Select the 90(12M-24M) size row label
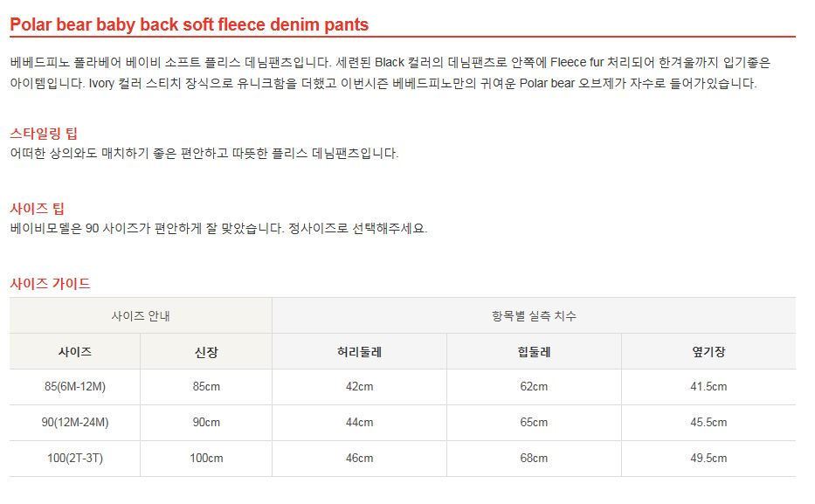 click(x=75, y=422)
